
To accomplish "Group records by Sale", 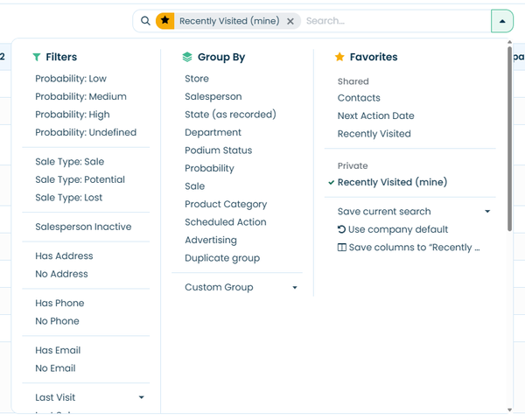I will (194, 186).
